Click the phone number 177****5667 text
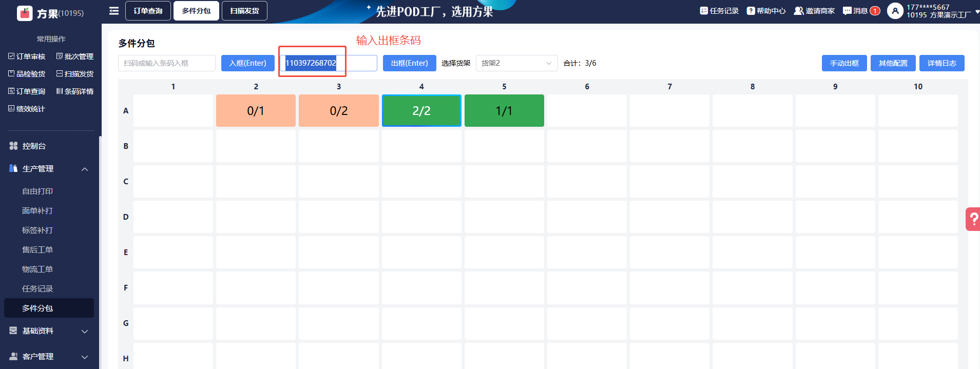This screenshot has height=369, width=980. [928, 7]
